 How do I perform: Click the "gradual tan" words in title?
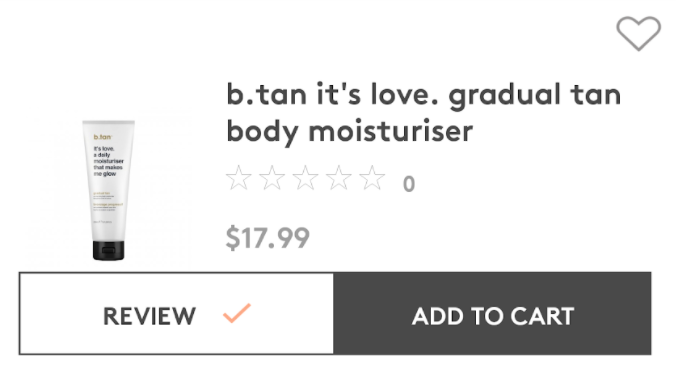tap(535, 96)
